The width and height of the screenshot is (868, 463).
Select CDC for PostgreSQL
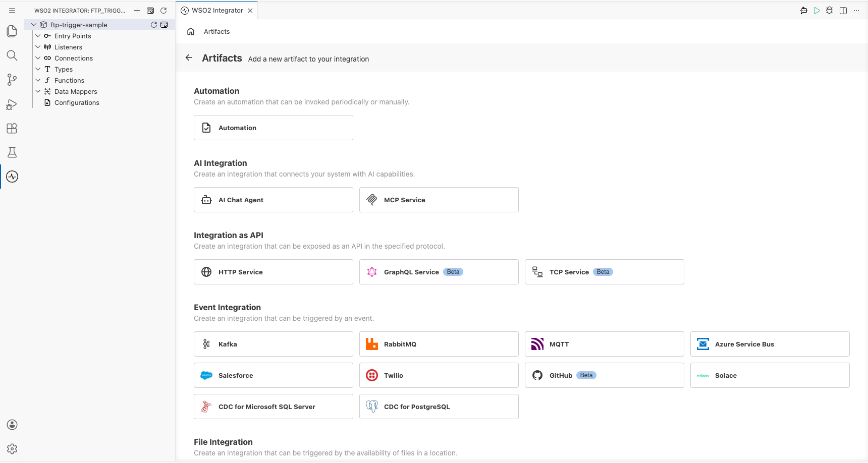coord(439,407)
